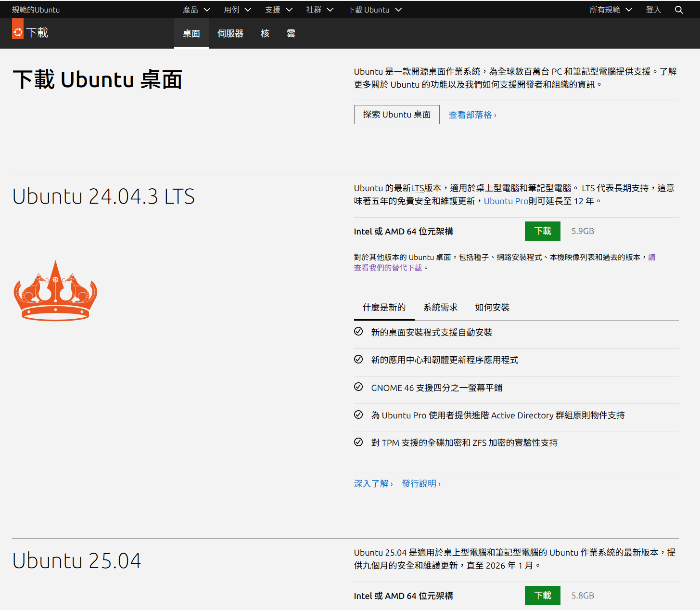The height and width of the screenshot is (610, 700).
Task: Expand the 下載 Ubuntu top menu
Action: coord(374,10)
